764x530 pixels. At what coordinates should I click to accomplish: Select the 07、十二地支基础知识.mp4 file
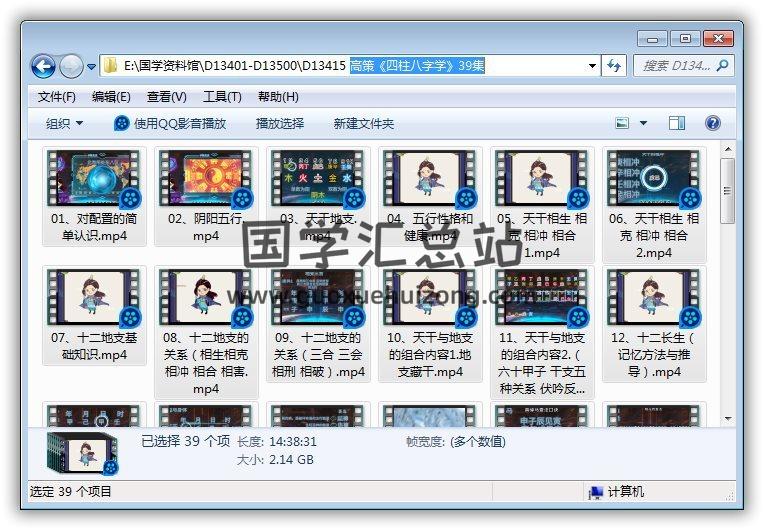[x=94, y=299]
